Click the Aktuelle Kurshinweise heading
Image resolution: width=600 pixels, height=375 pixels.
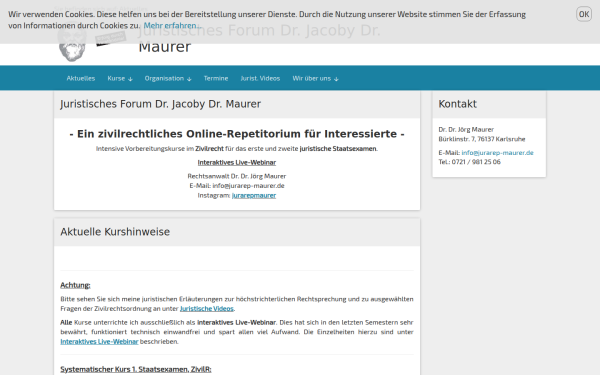coord(115,232)
